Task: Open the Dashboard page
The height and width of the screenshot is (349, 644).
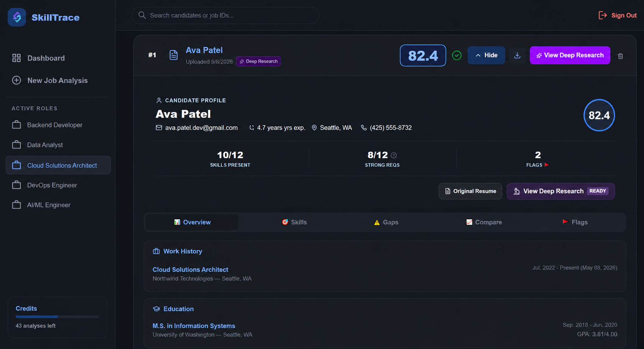Action: 38,58
